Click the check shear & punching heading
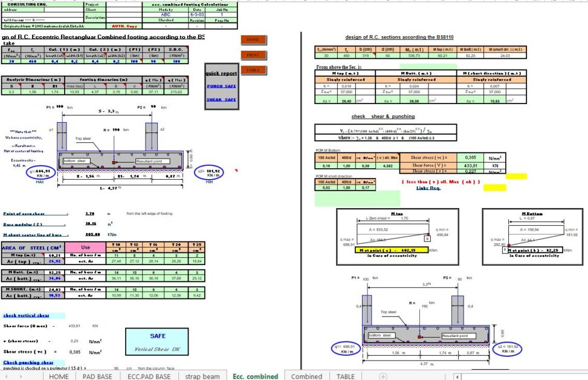 click(383, 116)
